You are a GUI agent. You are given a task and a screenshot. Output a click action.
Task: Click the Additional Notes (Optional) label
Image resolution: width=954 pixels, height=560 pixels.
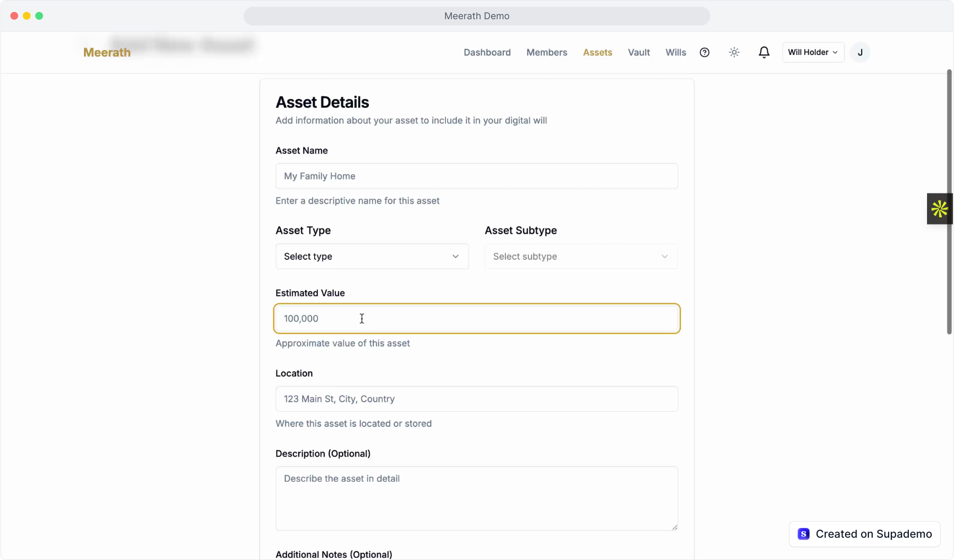(x=333, y=554)
